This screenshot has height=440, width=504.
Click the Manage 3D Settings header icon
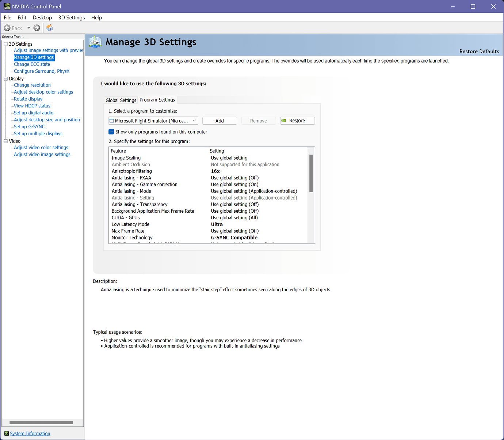(x=95, y=42)
